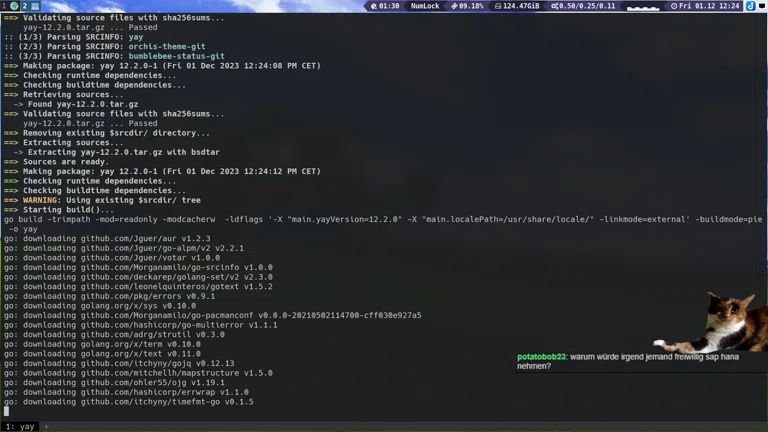
Task: Click the 'Starting build()...' line
Action: (x=59, y=210)
